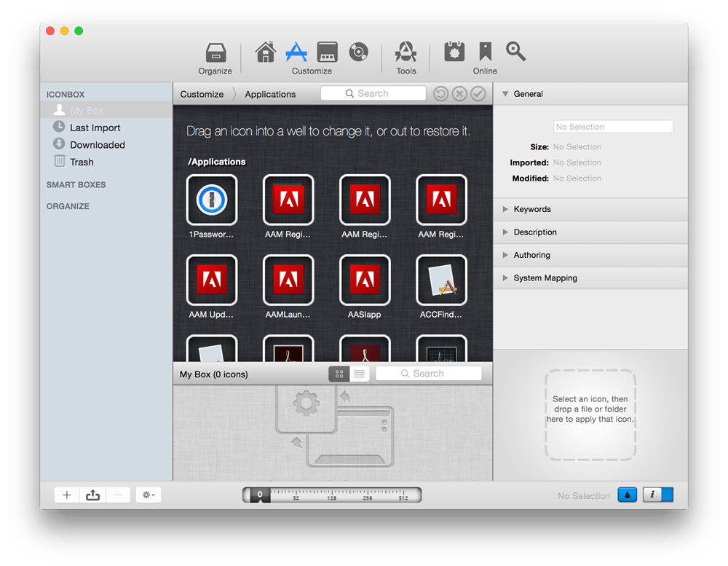Viewport: 728px width, 566px height.
Task: Select the Home house icon in toolbar
Action: click(266, 52)
